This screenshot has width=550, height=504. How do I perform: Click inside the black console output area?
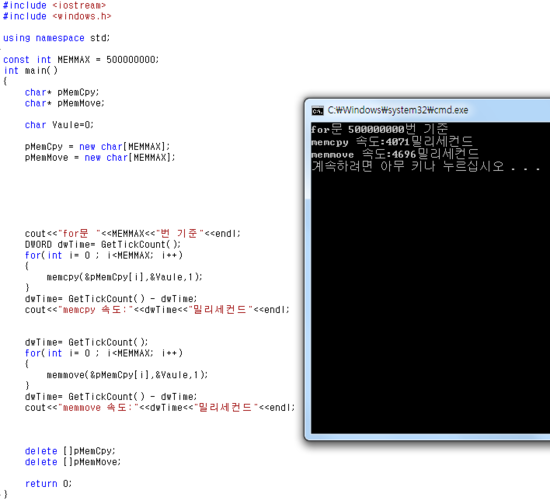(430, 302)
